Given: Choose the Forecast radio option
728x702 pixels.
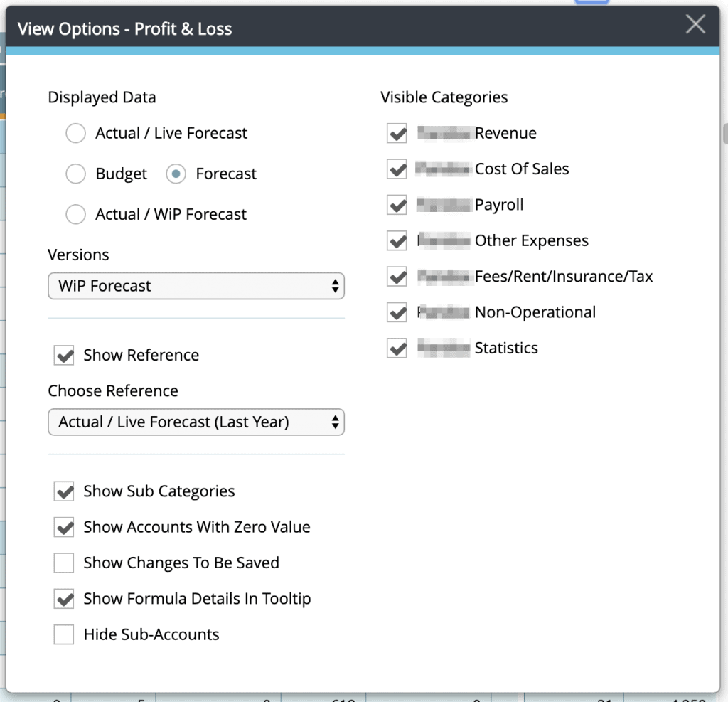Looking at the screenshot, I should click(x=176, y=174).
